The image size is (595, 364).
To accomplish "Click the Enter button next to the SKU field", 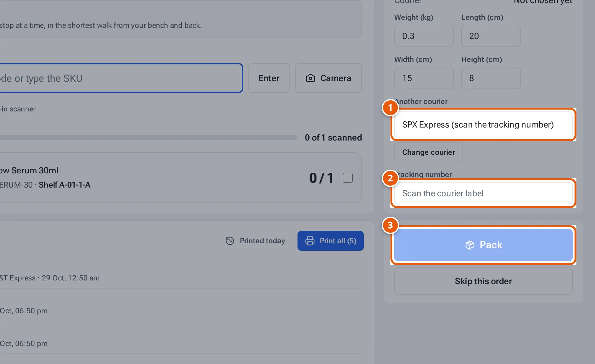I will pyautogui.click(x=269, y=78).
